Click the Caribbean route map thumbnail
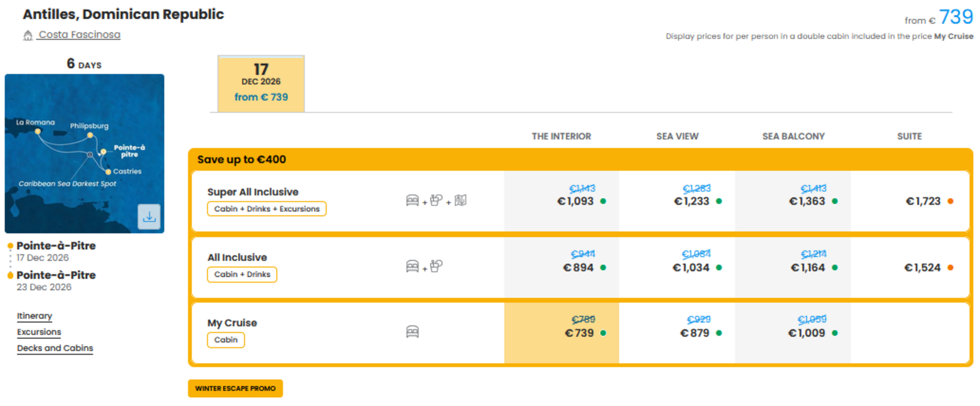Image resolution: width=980 pixels, height=406 pixels. click(84, 154)
